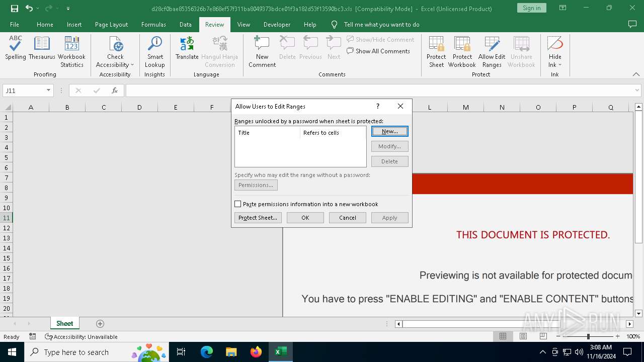Open the notification center
This screenshot has height=362, width=644.
point(627,352)
